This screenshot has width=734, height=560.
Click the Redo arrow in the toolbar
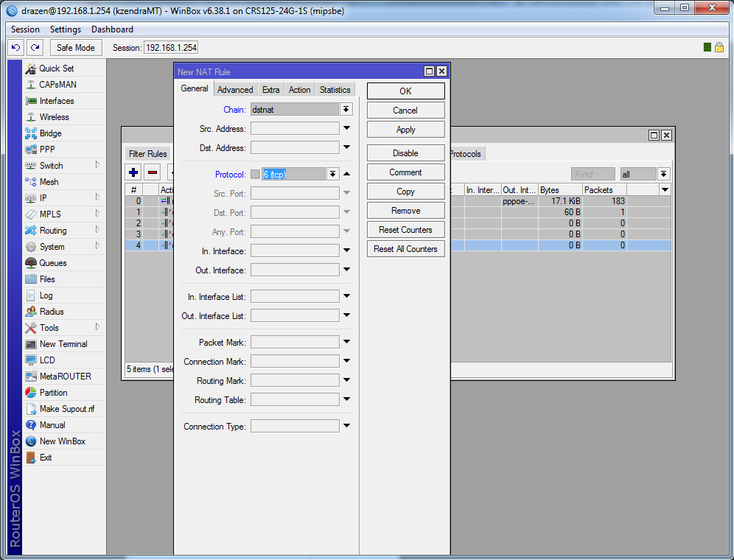click(x=34, y=47)
